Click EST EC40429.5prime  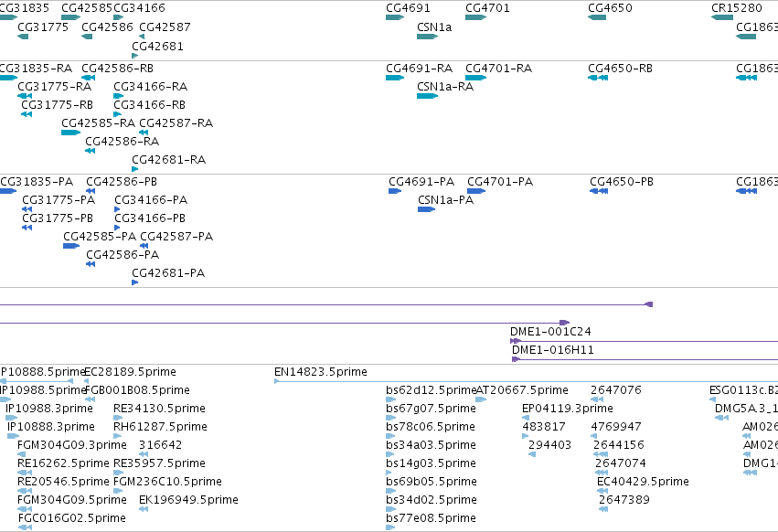click(x=643, y=482)
